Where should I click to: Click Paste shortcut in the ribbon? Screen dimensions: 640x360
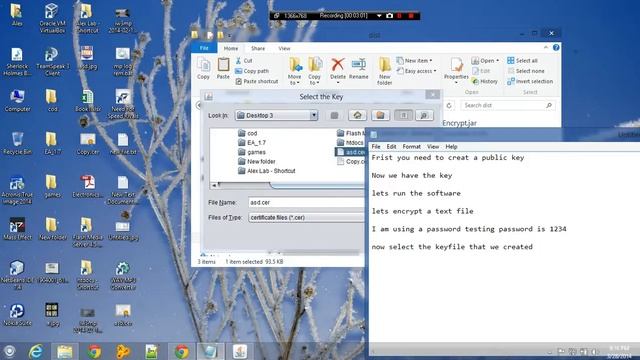point(257,82)
